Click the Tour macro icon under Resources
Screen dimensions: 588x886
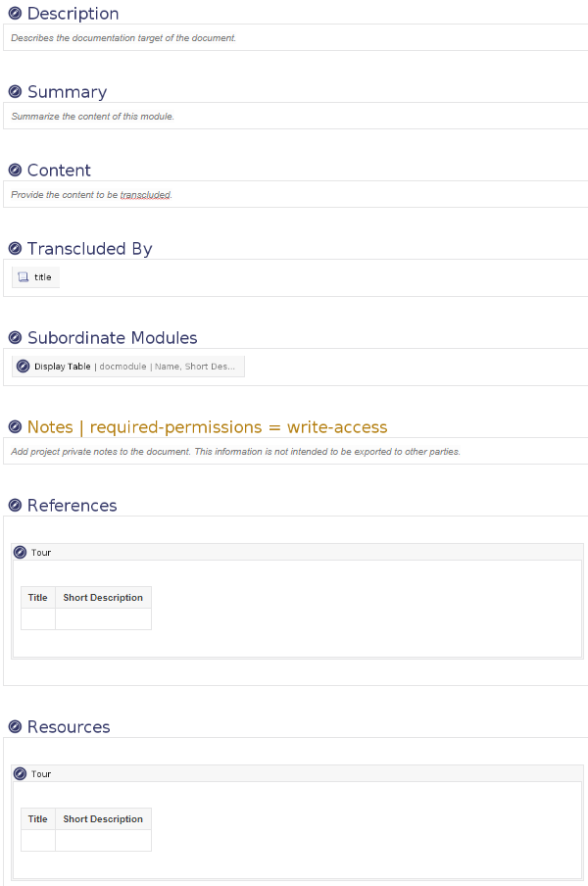(x=20, y=774)
